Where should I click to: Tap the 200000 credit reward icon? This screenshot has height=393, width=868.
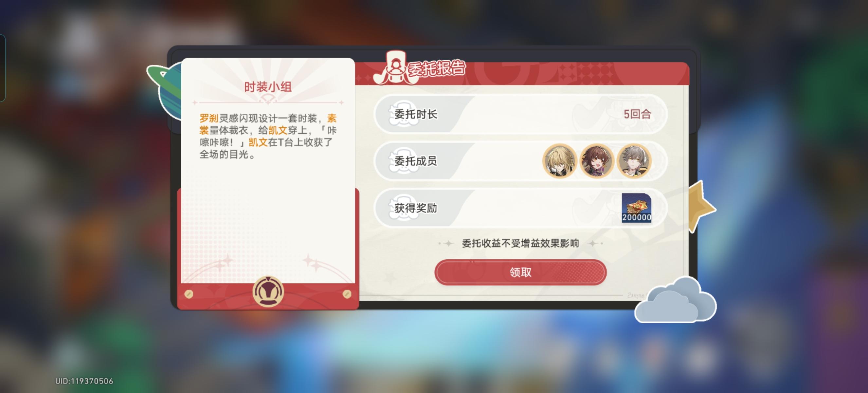(637, 208)
